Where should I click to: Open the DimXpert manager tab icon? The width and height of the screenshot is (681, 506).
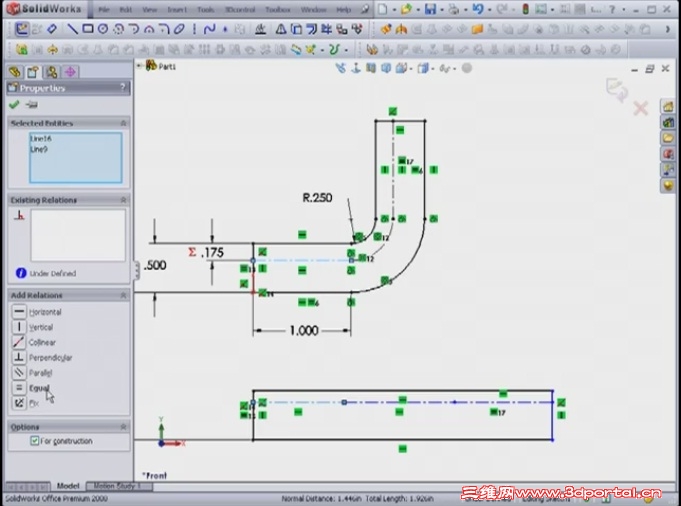(x=70, y=72)
